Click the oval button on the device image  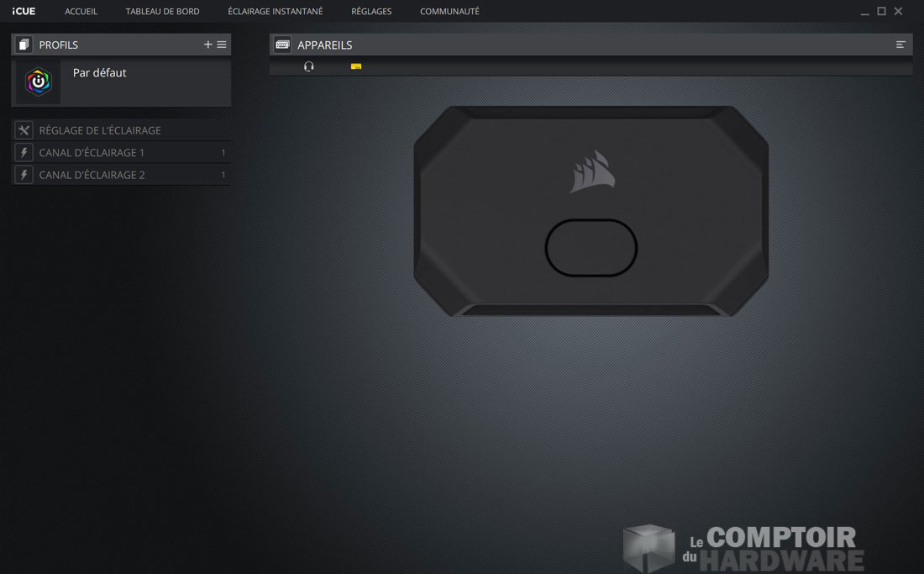[591, 248]
